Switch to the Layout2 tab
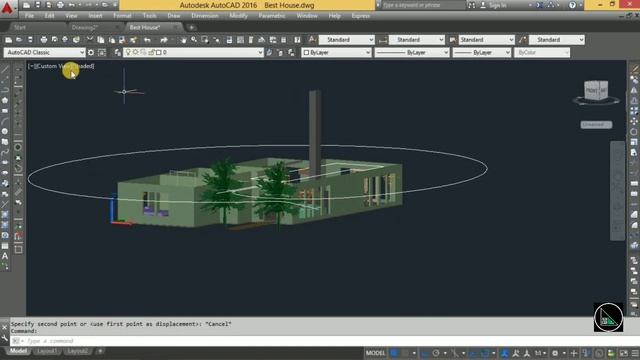The height and width of the screenshot is (360, 640). pyautogui.click(x=77, y=351)
